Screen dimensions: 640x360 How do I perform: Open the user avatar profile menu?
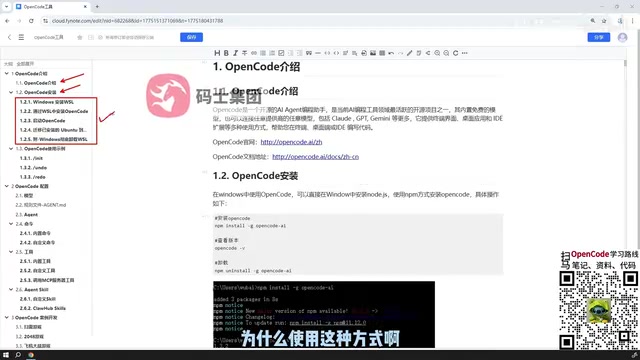[622, 37]
